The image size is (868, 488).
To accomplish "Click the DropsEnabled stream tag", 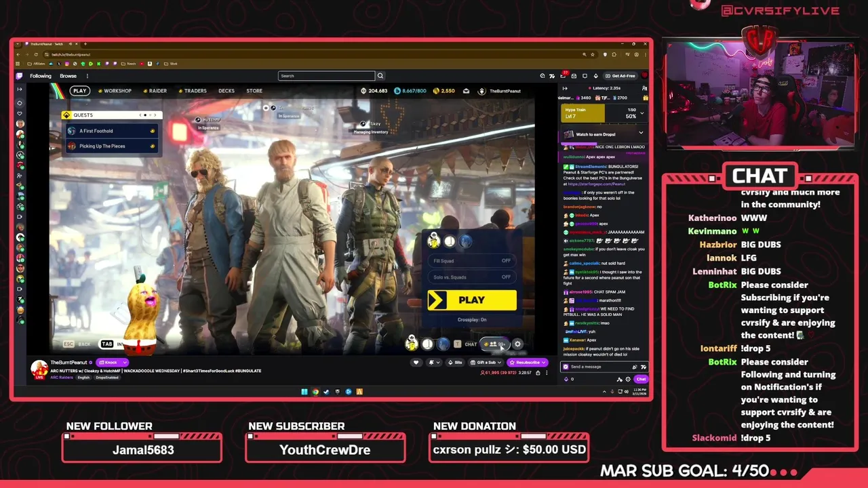I will tap(107, 378).
